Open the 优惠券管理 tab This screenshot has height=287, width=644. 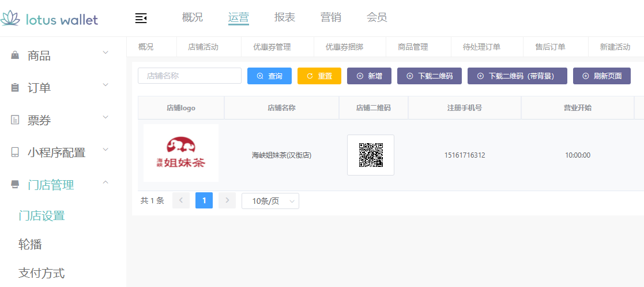[272, 47]
